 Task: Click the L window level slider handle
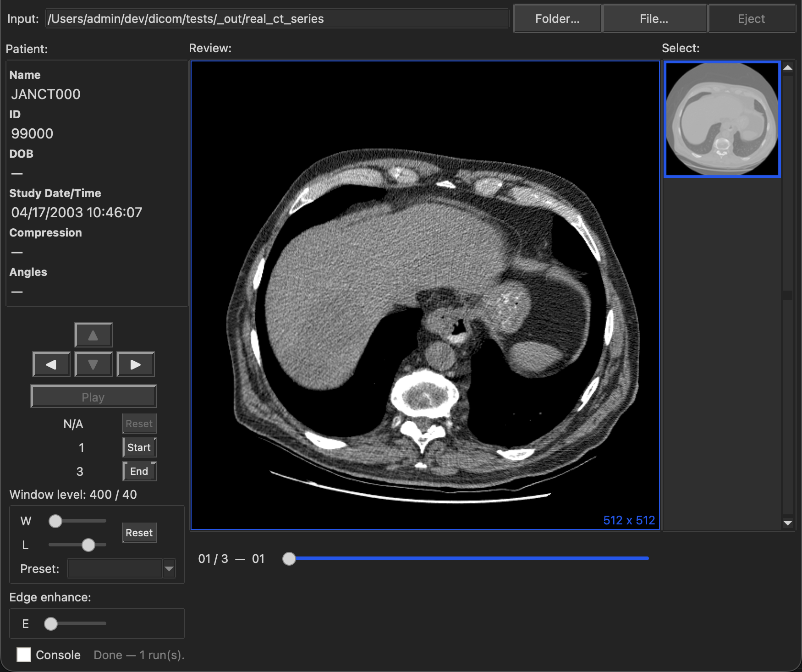click(x=88, y=545)
